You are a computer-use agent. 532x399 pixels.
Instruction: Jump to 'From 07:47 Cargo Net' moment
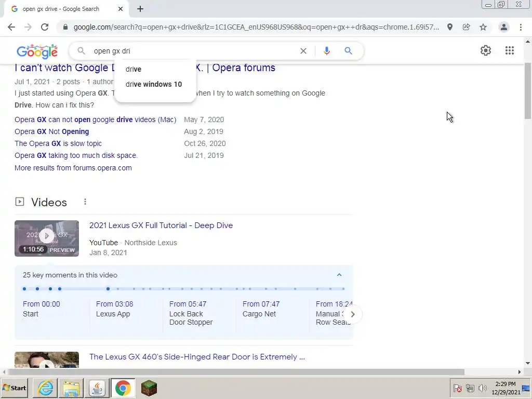[x=261, y=309]
